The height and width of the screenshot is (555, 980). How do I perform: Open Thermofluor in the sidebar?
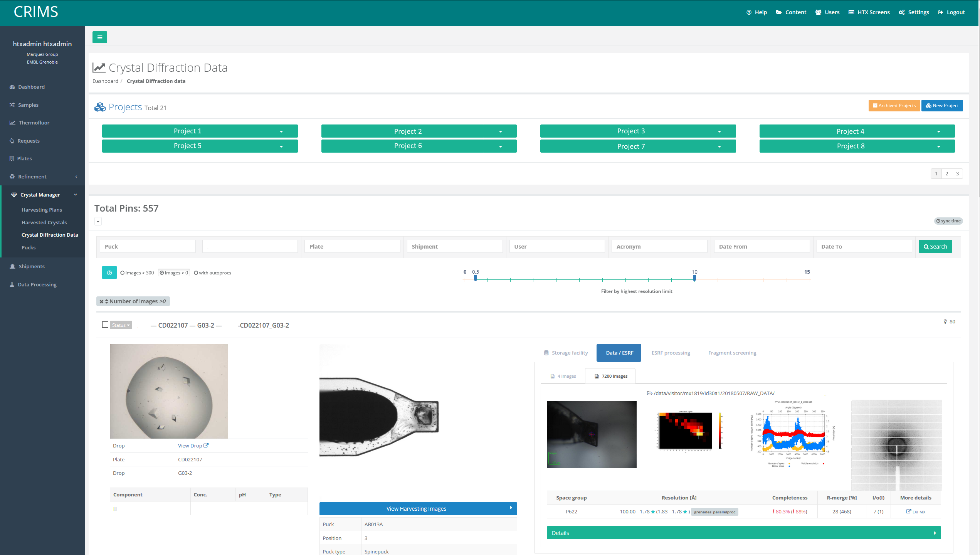pos(34,123)
